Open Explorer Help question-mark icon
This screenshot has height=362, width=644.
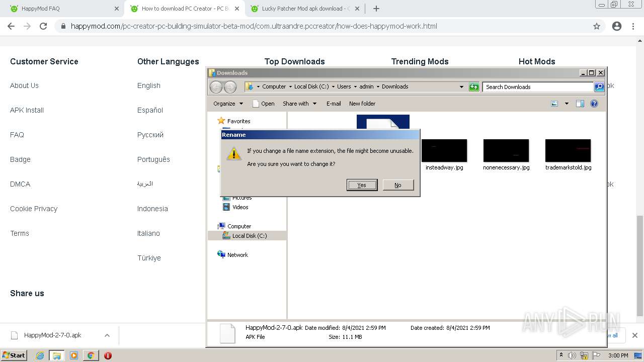pos(594,104)
